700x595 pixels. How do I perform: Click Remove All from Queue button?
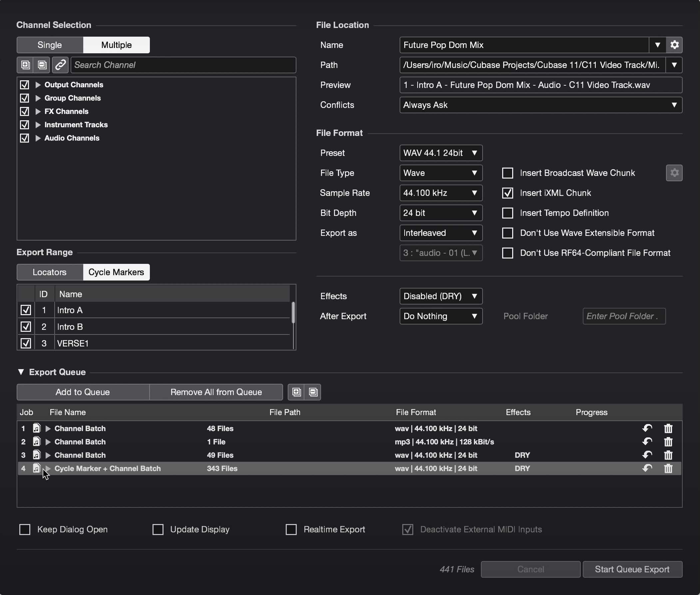tap(216, 392)
